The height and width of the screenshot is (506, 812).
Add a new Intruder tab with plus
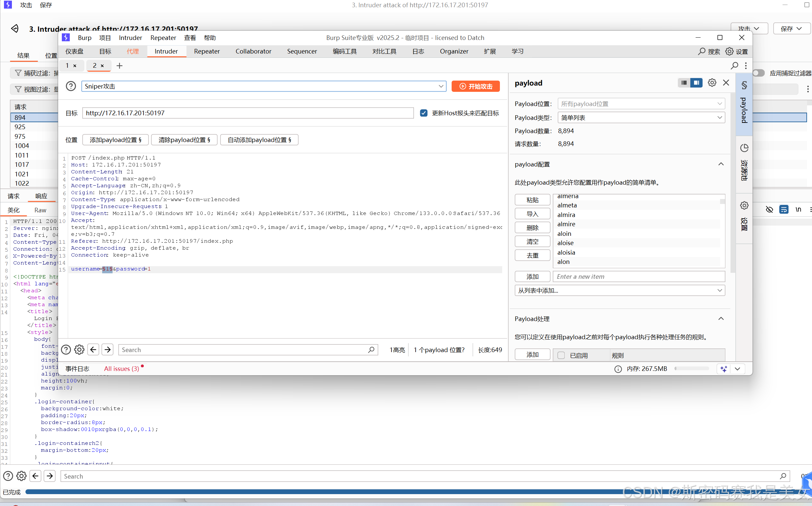coord(120,66)
